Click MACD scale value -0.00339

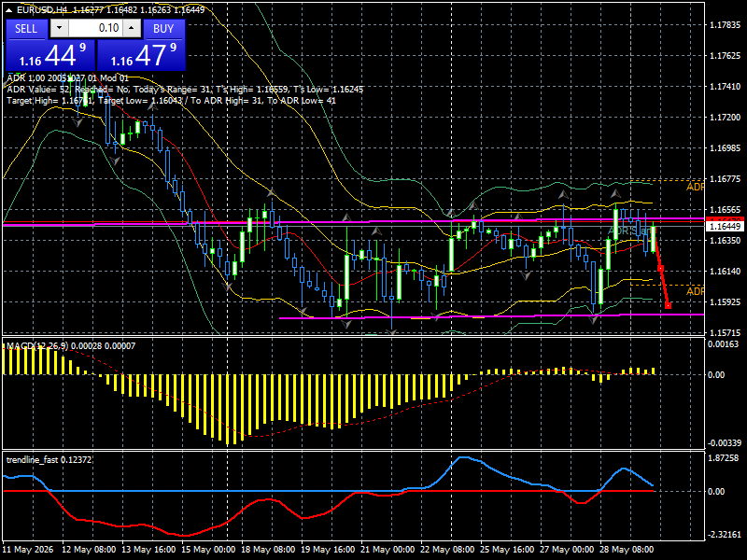(x=725, y=443)
